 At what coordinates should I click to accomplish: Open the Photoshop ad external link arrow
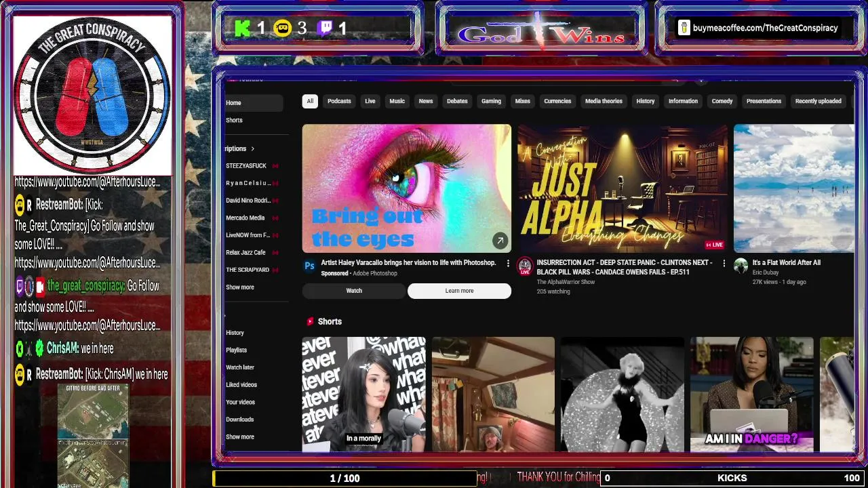(x=500, y=241)
